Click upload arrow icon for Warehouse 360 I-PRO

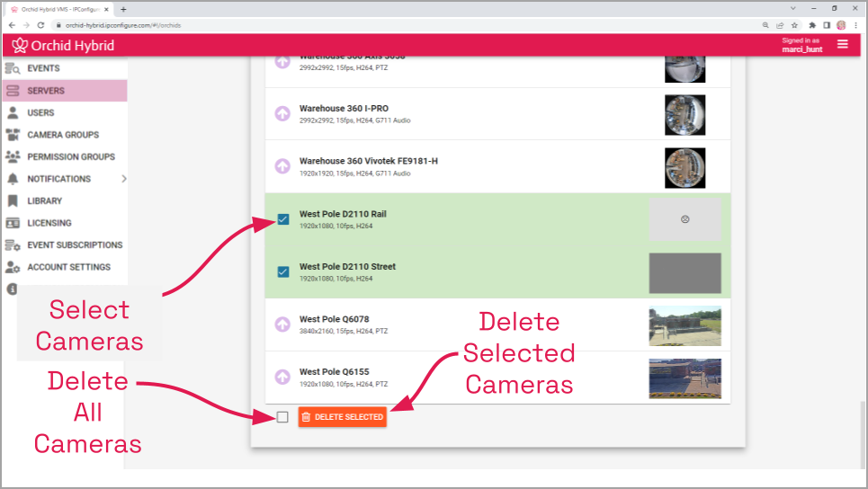282,114
